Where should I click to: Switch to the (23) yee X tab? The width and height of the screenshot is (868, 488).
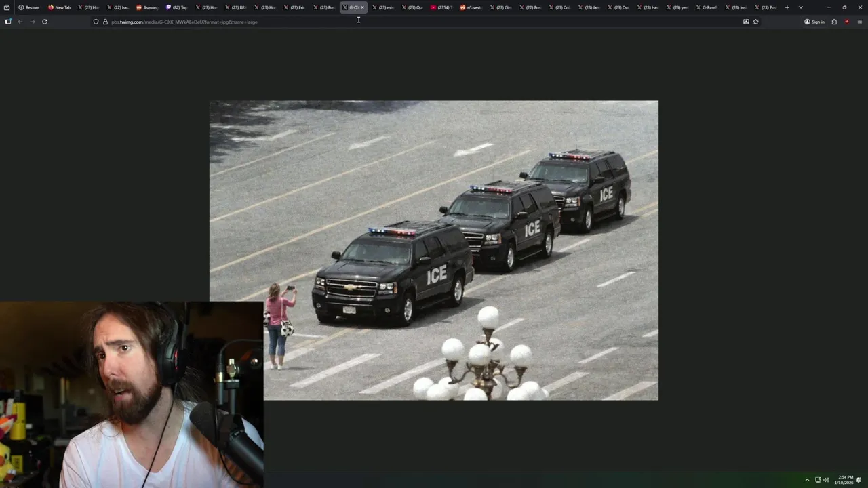click(677, 7)
